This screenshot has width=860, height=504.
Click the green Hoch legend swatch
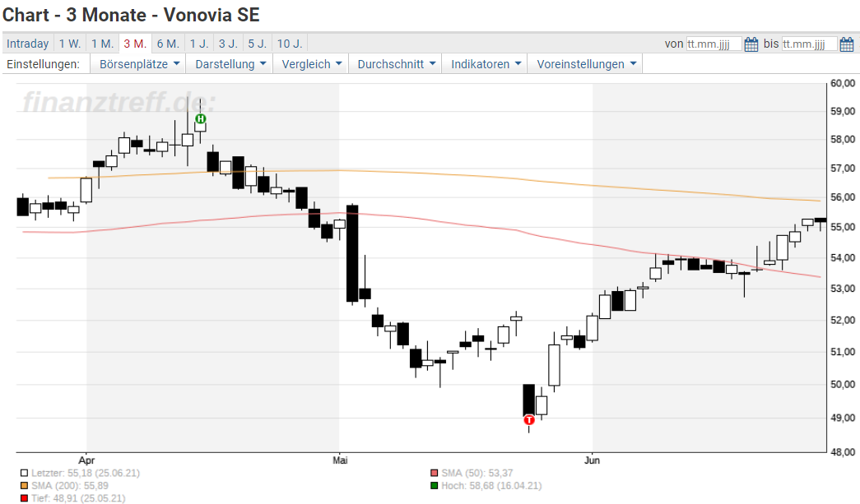tap(435, 485)
